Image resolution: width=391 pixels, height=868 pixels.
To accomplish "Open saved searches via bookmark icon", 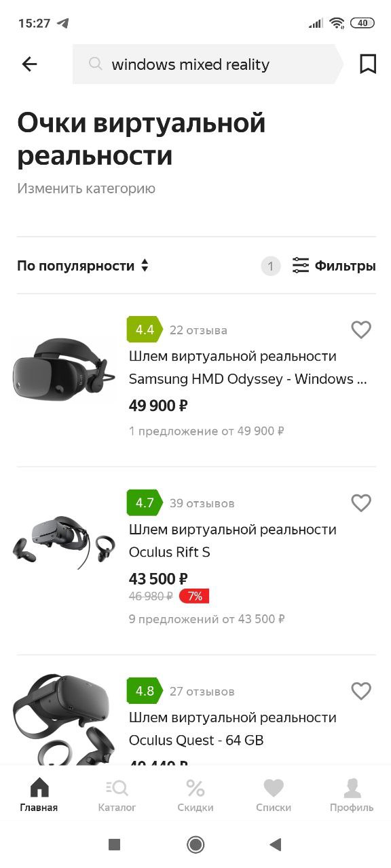I will pyautogui.click(x=368, y=64).
